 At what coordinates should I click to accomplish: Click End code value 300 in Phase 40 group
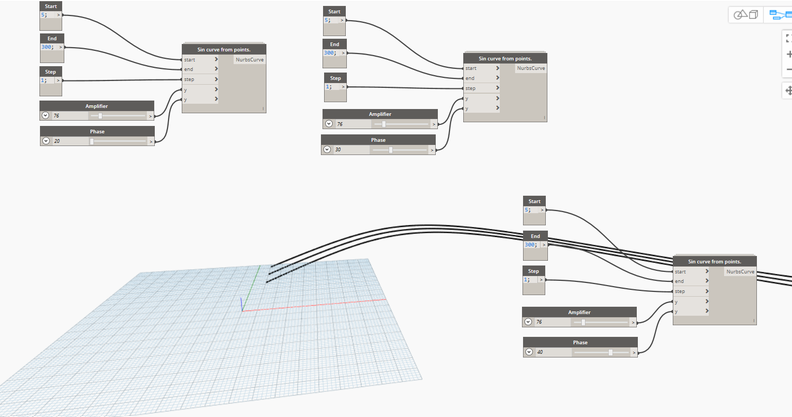click(x=530, y=245)
